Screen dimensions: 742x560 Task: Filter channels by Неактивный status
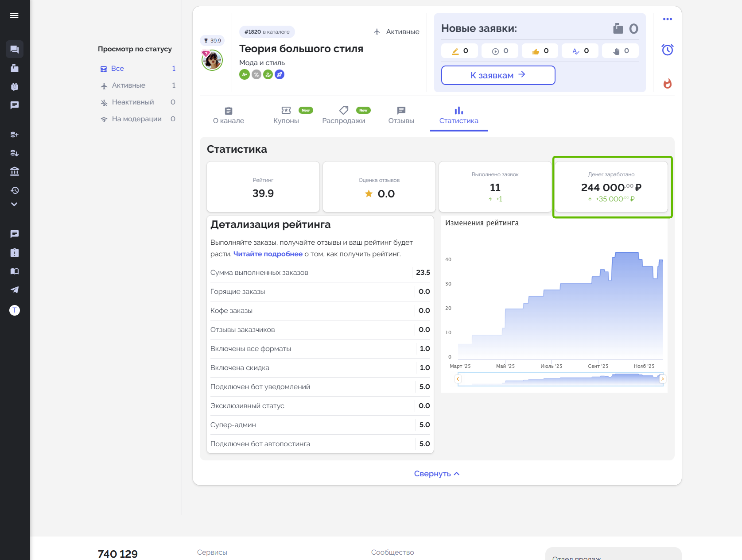click(138, 102)
